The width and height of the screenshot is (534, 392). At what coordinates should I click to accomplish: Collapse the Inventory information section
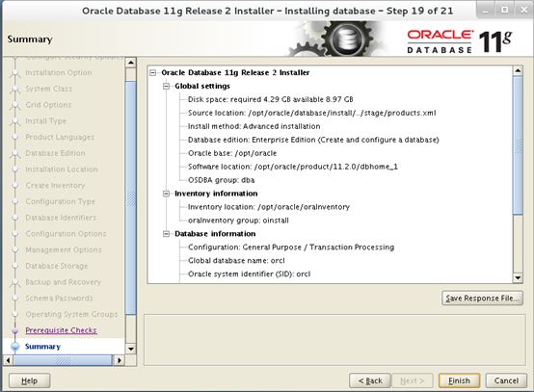coord(166,194)
